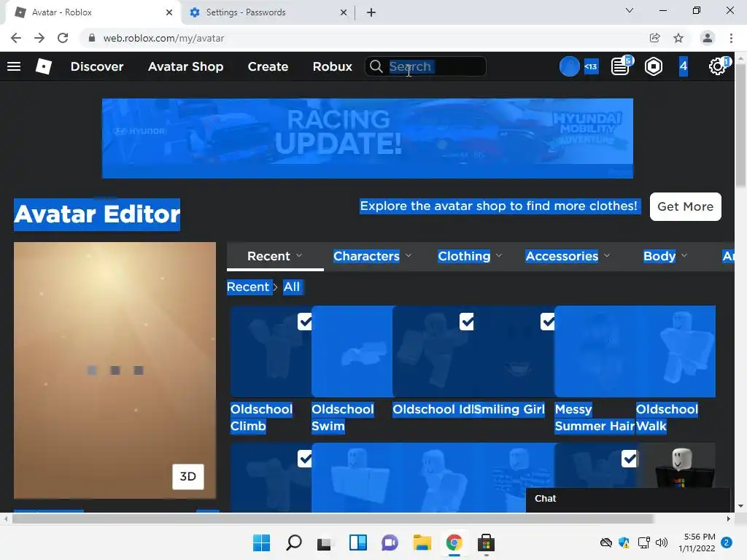Open the Chrome profile icon
Viewport: 747px width, 560px height.
pos(708,38)
